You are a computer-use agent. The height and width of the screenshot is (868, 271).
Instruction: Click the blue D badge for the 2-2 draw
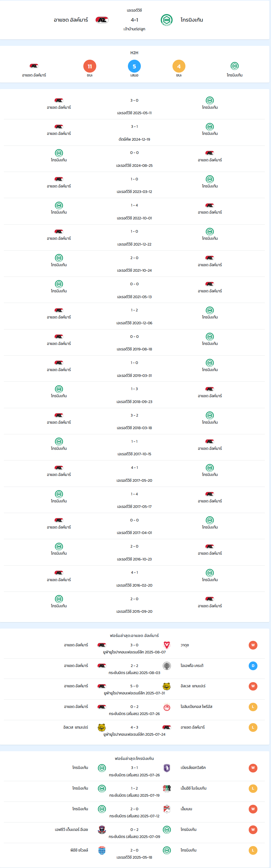point(253,666)
